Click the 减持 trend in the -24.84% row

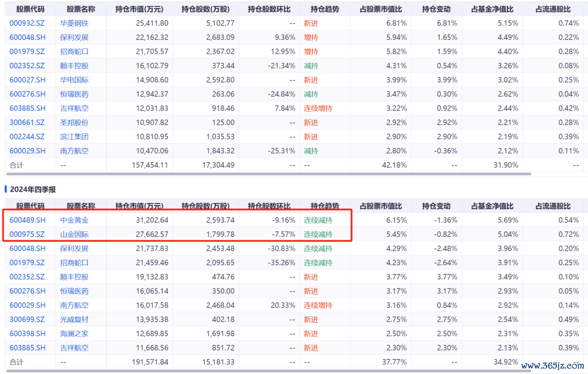(311, 94)
